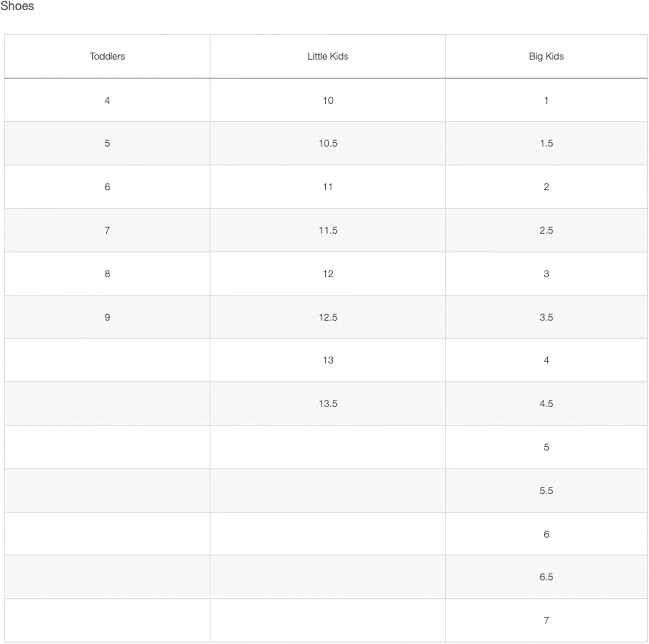Select Big Kids size 2.5
Viewport: 649px width, 644px height.
tap(546, 230)
